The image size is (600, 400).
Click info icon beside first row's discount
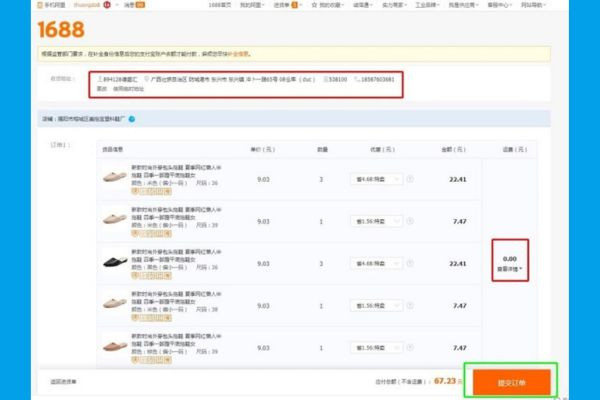tap(410, 179)
